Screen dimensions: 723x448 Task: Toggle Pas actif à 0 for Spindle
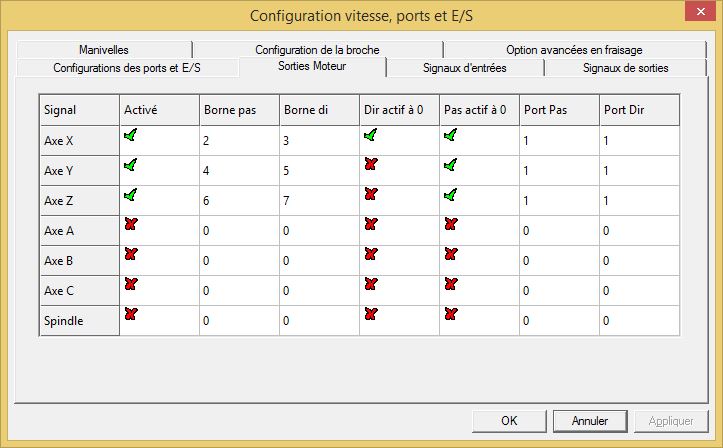[451, 314]
